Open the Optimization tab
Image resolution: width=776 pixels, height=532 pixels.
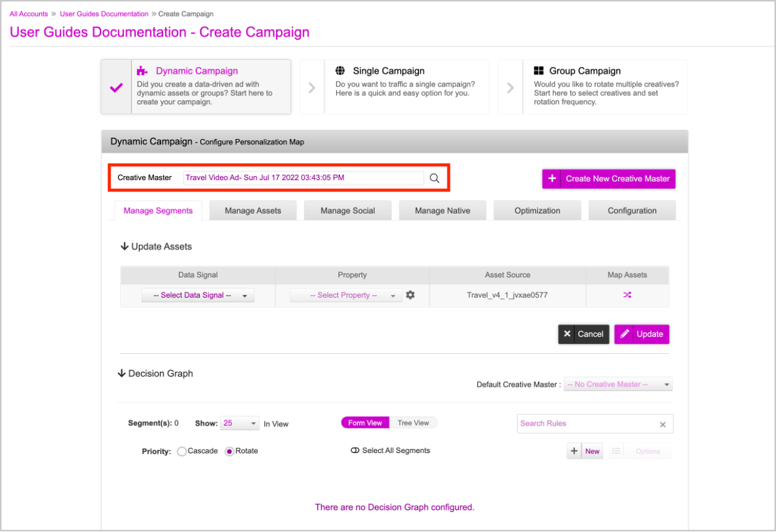click(x=537, y=210)
